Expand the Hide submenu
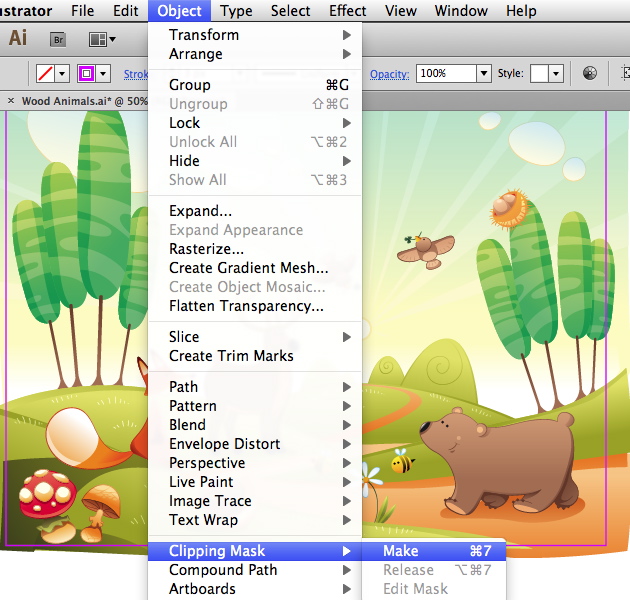The width and height of the screenshot is (630, 600). coord(255,161)
